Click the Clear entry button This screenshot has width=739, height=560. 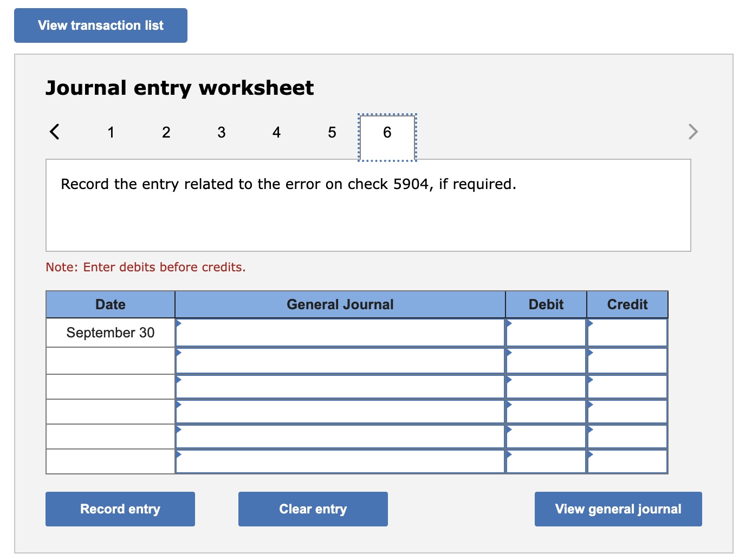point(313,509)
